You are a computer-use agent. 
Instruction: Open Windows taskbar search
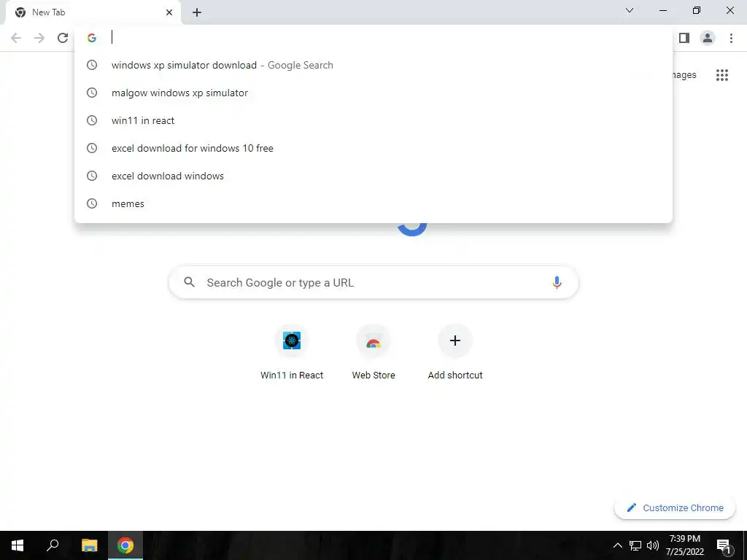tap(53, 545)
